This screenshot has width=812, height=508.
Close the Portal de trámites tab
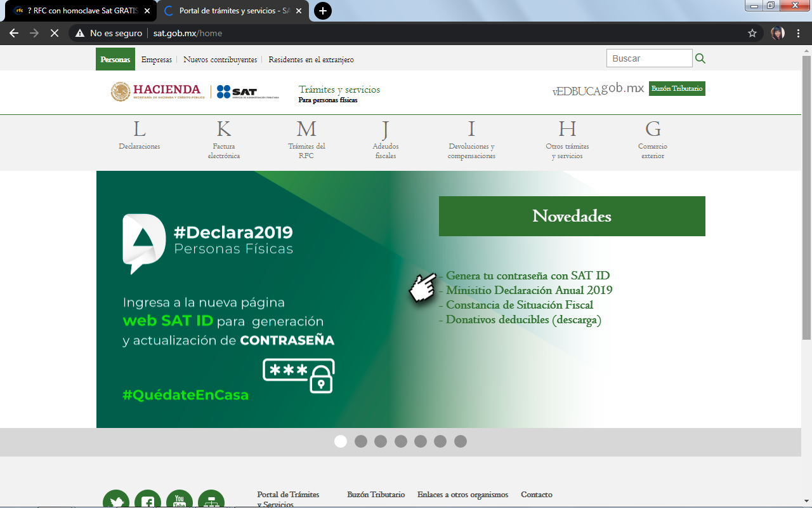[x=299, y=11]
